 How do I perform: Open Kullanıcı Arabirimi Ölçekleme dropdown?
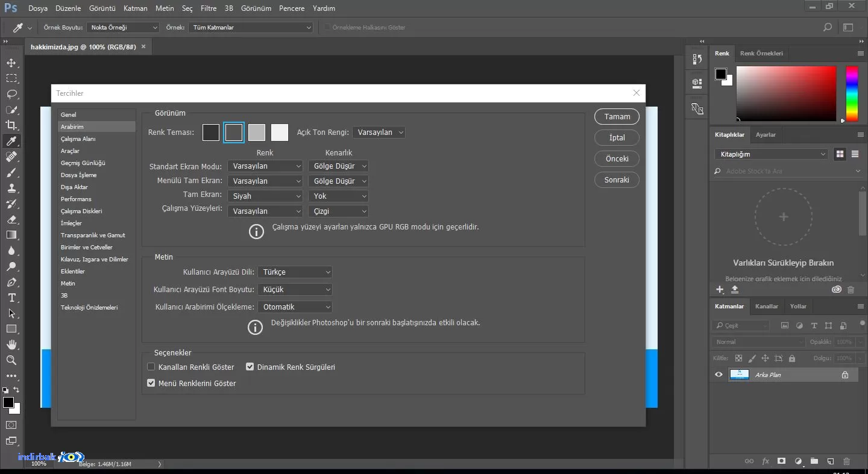pyautogui.click(x=295, y=307)
